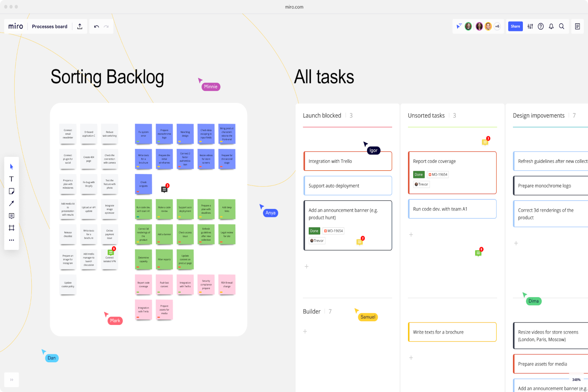
Task: Select blue New blog design sticky note
Action: pyautogui.click(x=185, y=134)
